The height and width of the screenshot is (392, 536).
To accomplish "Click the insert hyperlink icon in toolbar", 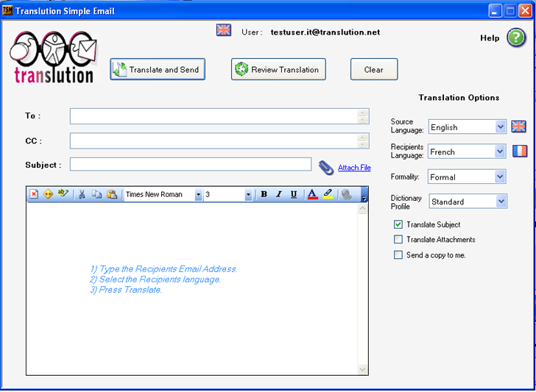I will (x=347, y=194).
